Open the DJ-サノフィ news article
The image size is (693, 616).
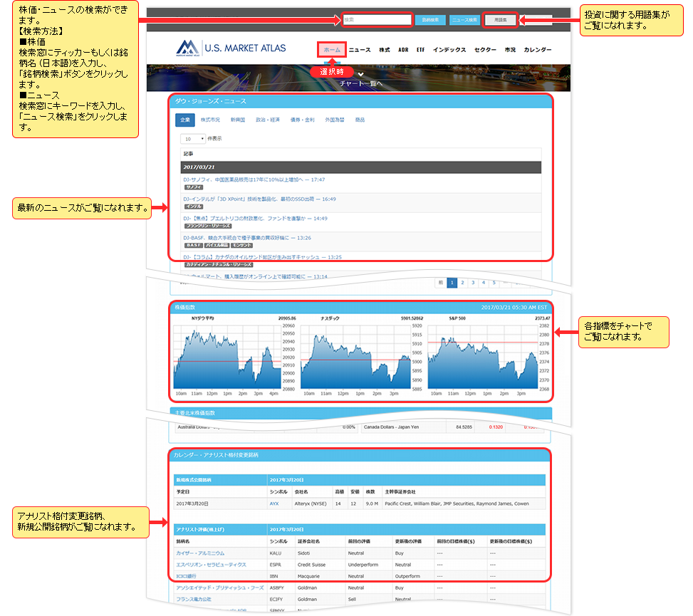pos(254,180)
